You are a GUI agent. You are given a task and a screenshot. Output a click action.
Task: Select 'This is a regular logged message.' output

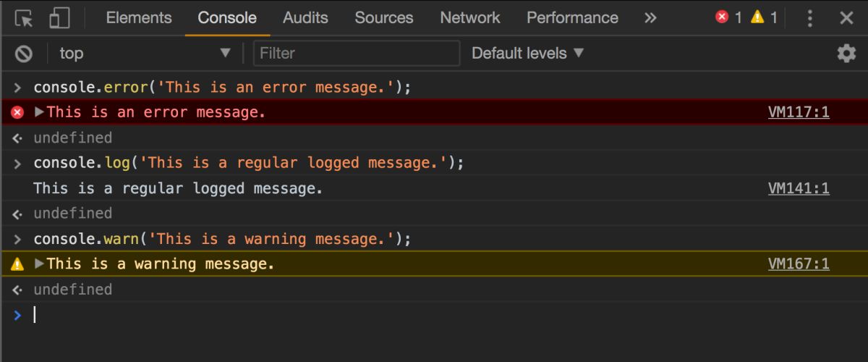178,188
